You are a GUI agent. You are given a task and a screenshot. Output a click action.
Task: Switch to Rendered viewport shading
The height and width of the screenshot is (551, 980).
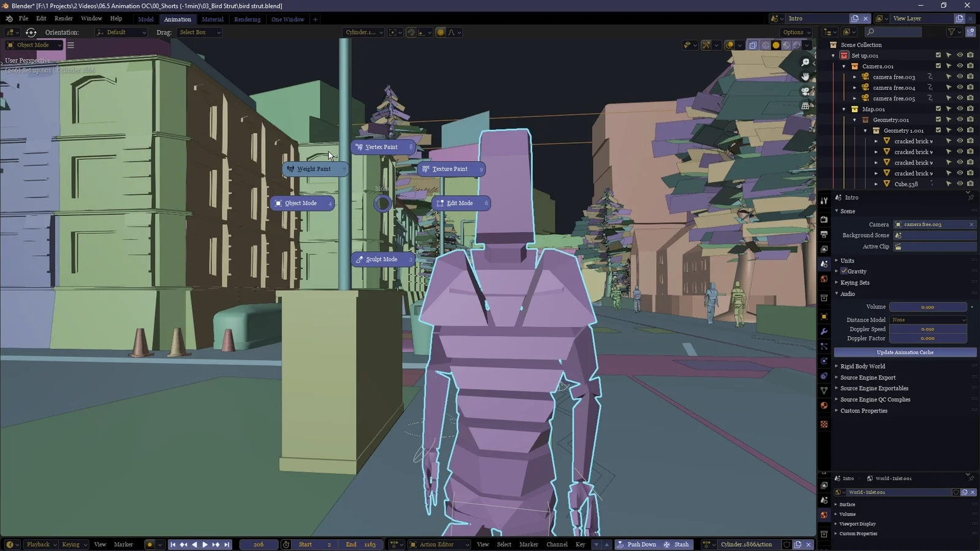click(x=797, y=45)
